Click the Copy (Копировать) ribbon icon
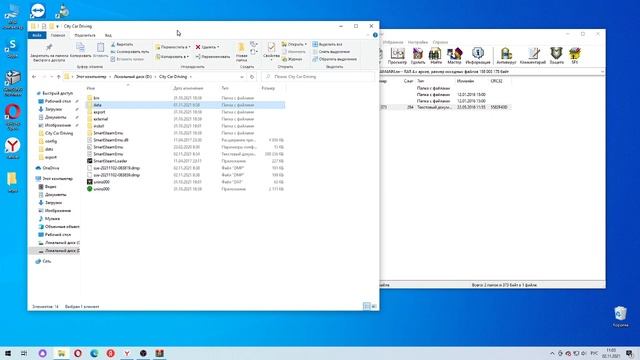 coord(80,50)
